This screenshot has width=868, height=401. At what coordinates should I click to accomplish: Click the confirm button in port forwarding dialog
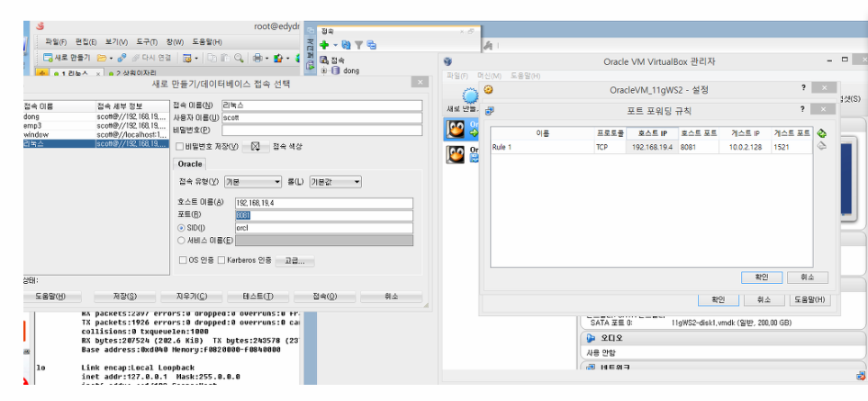[762, 278]
